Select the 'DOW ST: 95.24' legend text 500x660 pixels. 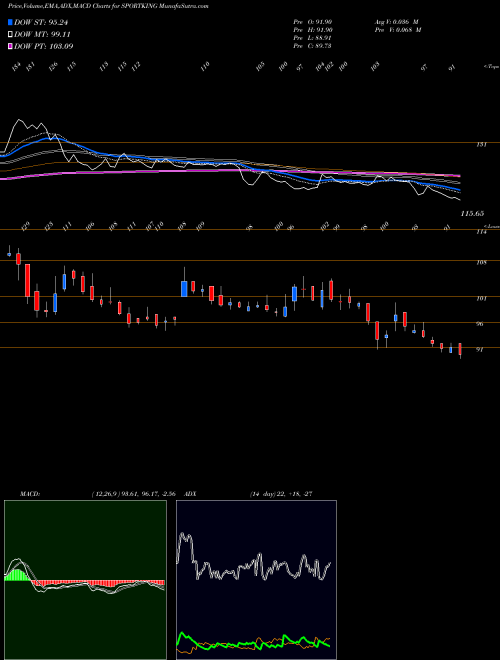point(41,22)
